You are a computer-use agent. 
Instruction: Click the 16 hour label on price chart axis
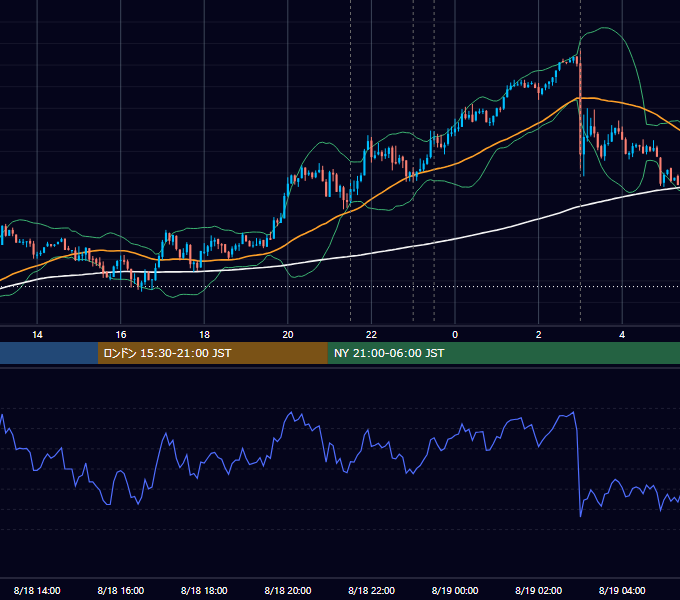[x=121, y=335]
